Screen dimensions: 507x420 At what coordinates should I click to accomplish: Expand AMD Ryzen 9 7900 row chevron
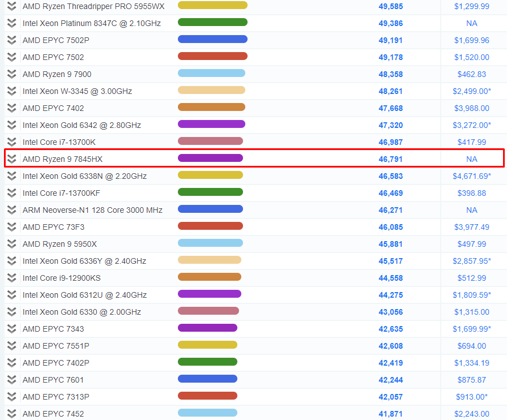pyautogui.click(x=12, y=74)
